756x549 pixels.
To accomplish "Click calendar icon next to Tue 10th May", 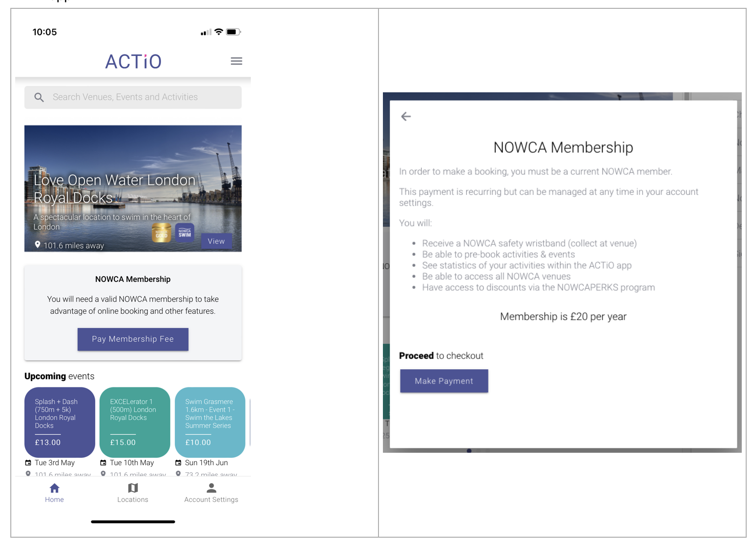I will [x=103, y=463].
